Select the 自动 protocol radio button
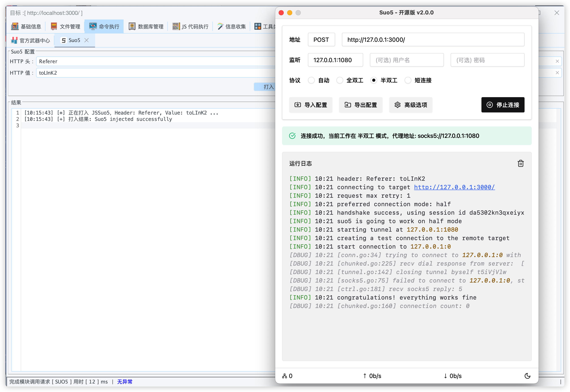 click(x=311, y=80)
